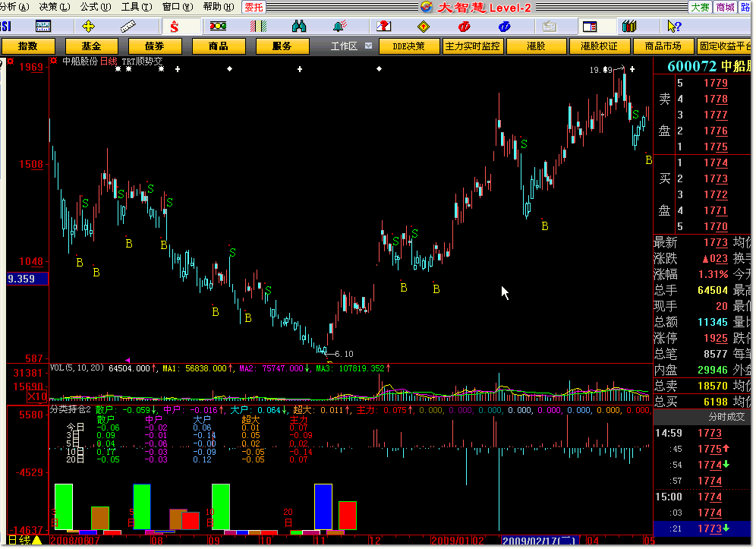
Task: Click the 总手 value 64504
Action: coord(713,290)
